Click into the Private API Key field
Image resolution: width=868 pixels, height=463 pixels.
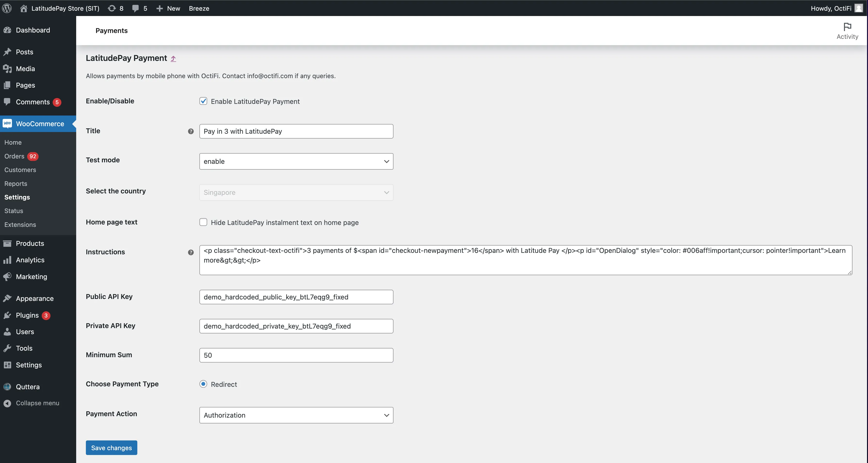[x=296, y=326]
